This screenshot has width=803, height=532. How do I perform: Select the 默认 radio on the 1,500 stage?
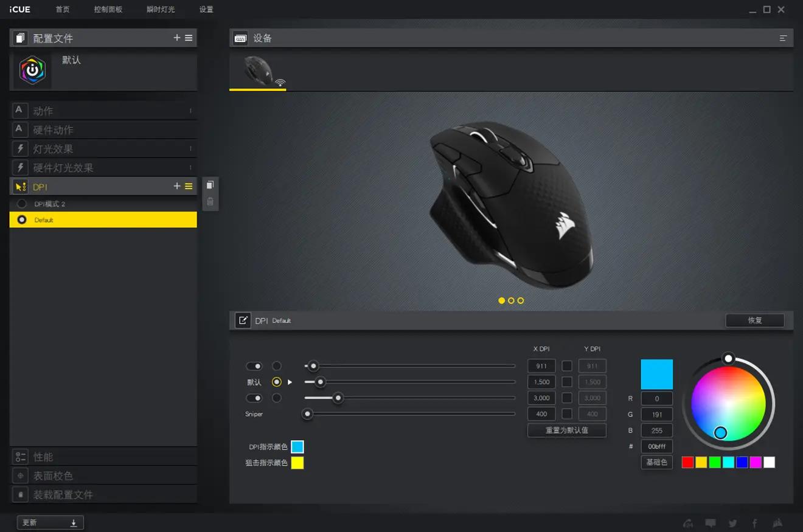pos(277,382)
